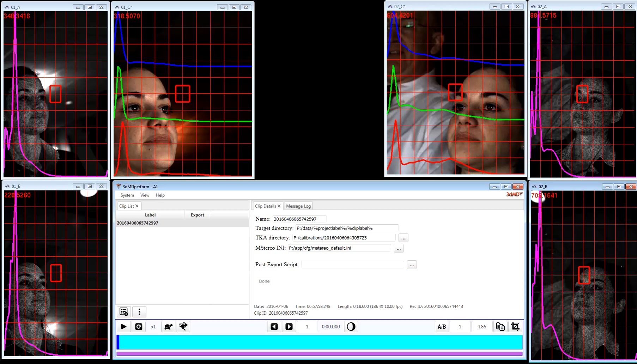Switch to the Message Log tab
The height and width of the screenshot is (364, 637).
[298, 206]
